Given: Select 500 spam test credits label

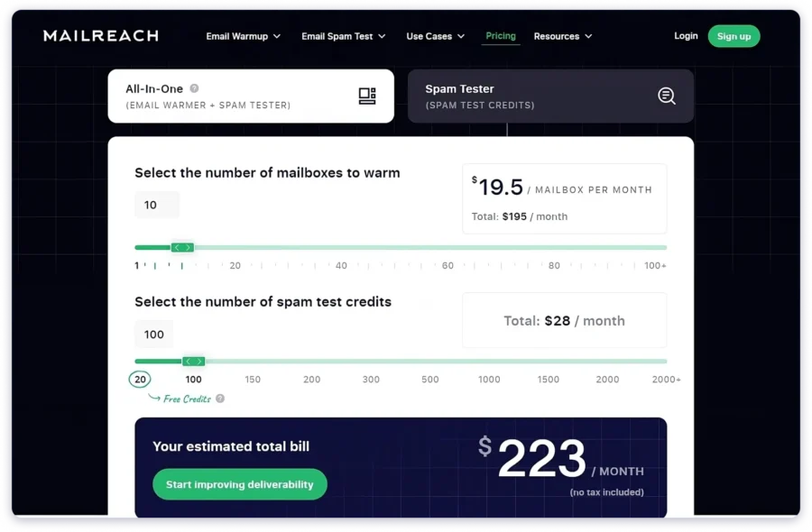Looking at the screenshot, I should point(429,380).
